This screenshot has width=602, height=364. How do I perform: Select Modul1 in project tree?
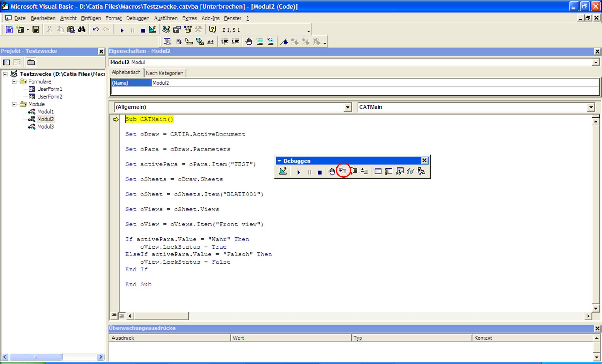pos(45,112)
